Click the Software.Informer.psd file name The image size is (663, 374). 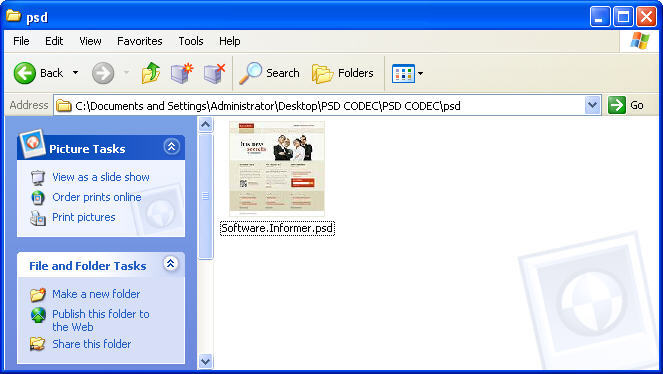277,229
